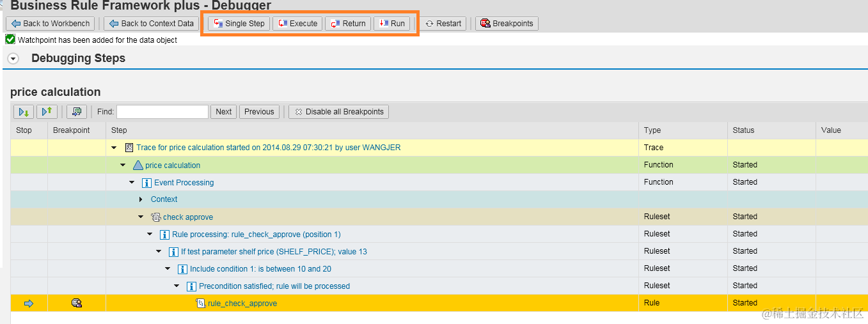This screenshot has width=868, height=324.
Task: Open the Trace for price calculation link
Action: 268,148
